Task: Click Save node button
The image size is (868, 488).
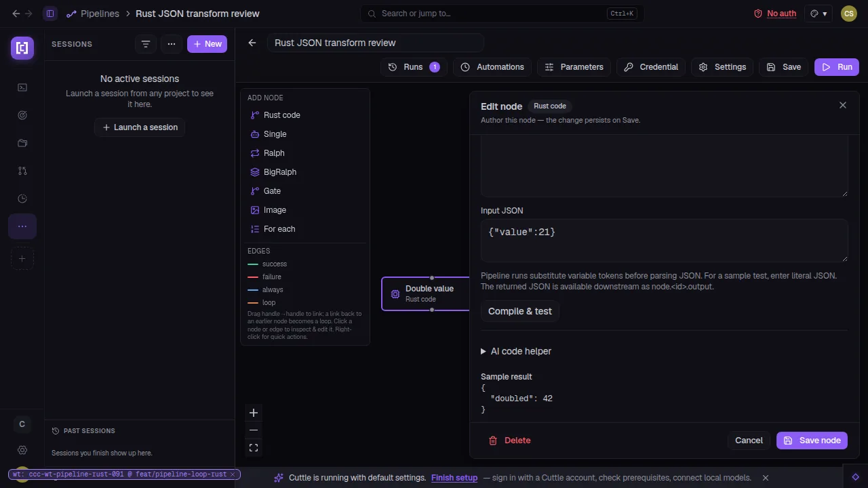Action: 812,441
